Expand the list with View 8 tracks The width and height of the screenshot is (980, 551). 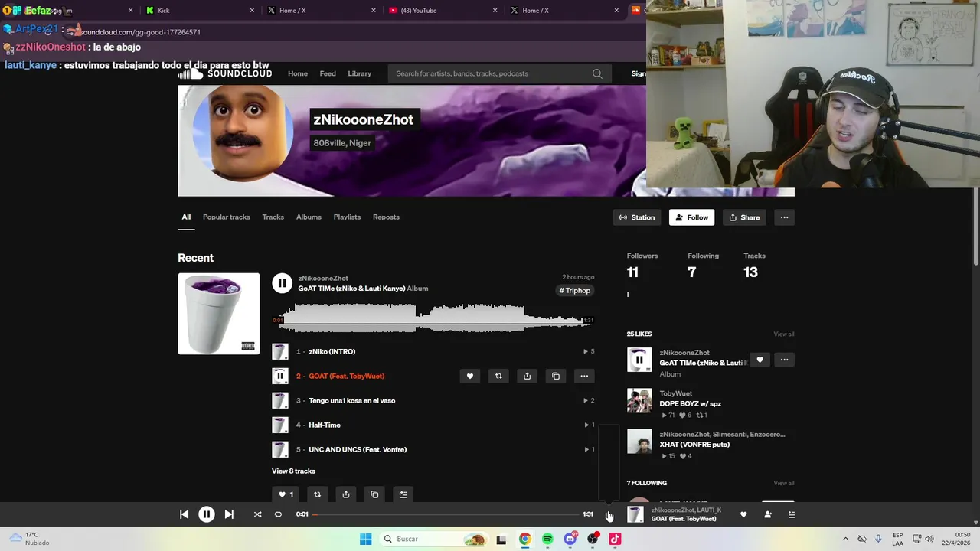[x=293, y=471]
